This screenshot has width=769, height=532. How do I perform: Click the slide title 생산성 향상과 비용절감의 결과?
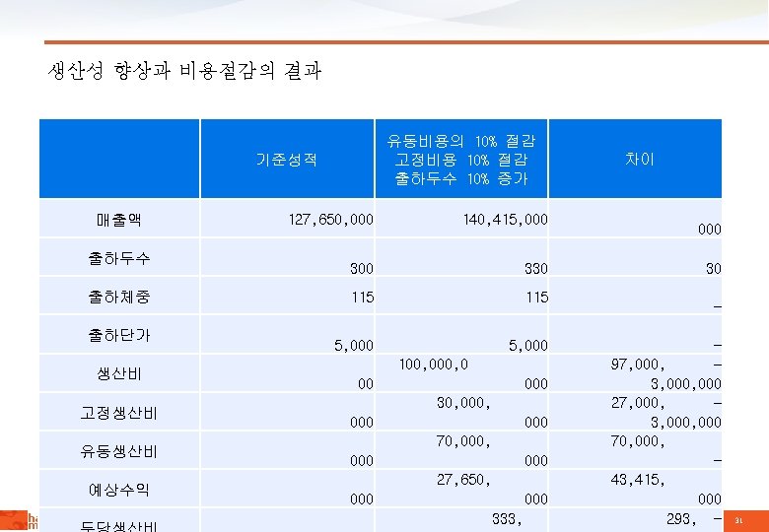pos(184,71)
